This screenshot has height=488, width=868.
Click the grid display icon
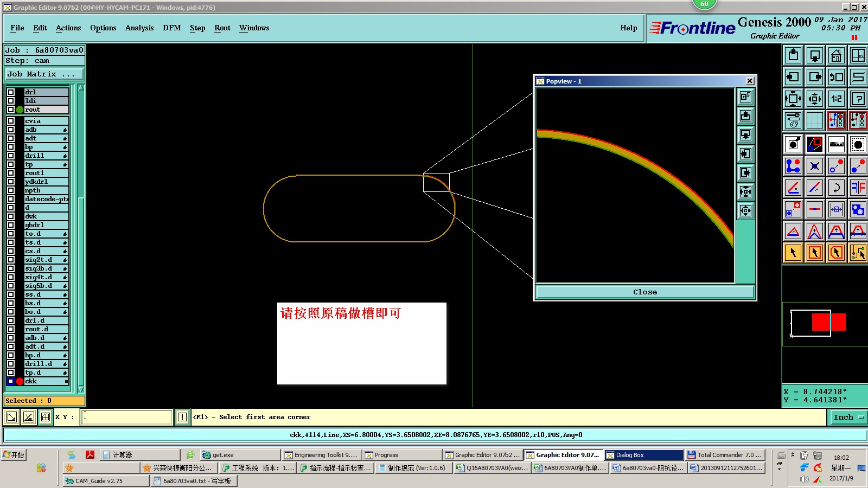[x=814, y=120]
